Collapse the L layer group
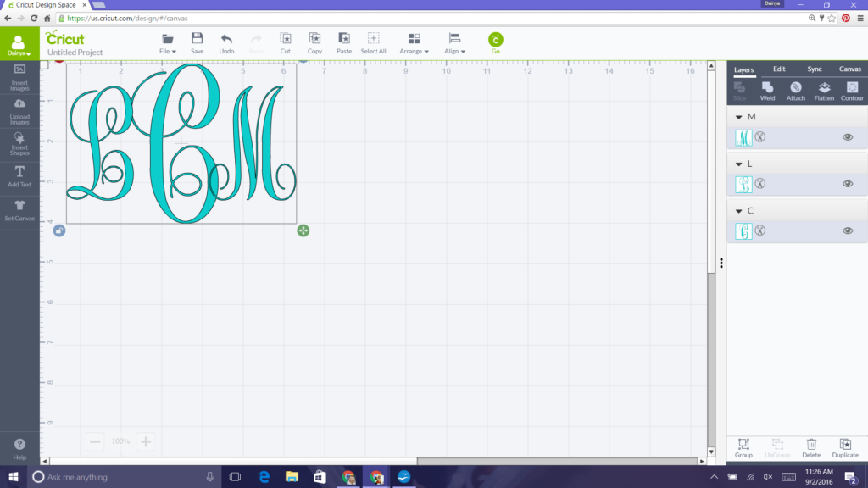This screenshot has width=868, height=488. pyautogui.click(x=738, y=164)
